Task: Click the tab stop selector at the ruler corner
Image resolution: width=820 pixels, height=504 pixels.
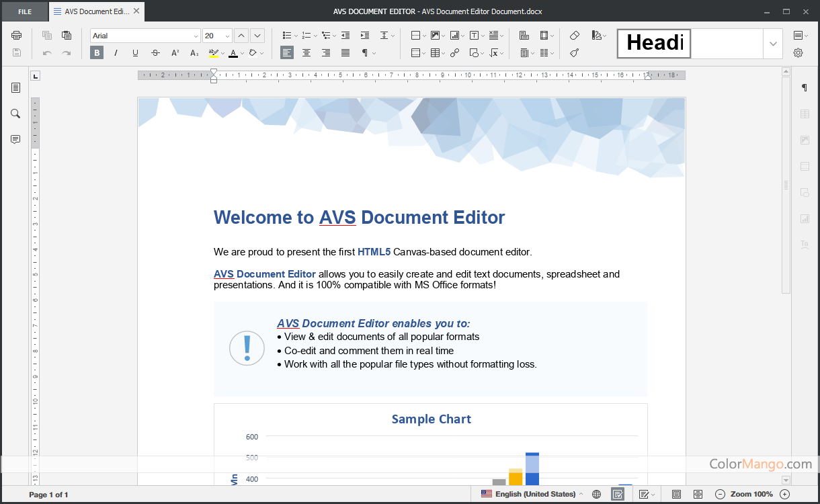Action: 36,75
